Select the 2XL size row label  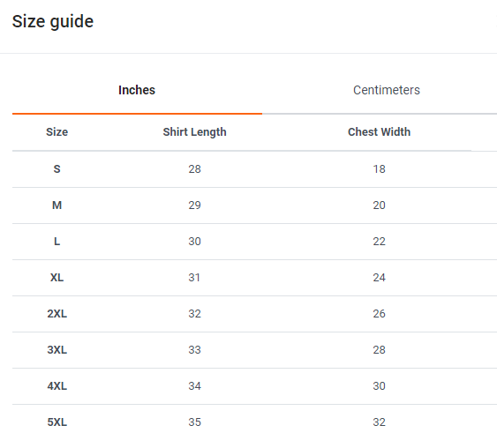(x=57, y=314)
